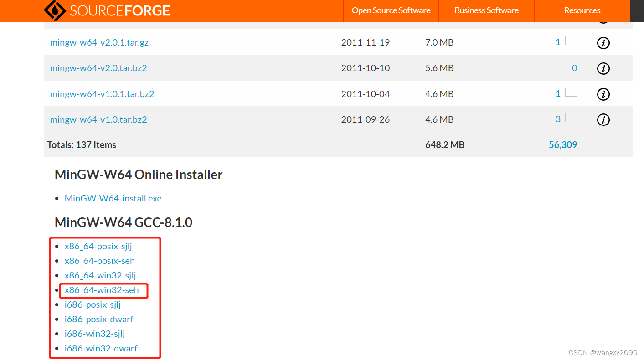Download mingw-w64-v1.0.1.tar.bz2
The image size is (644, 361).
102,94
